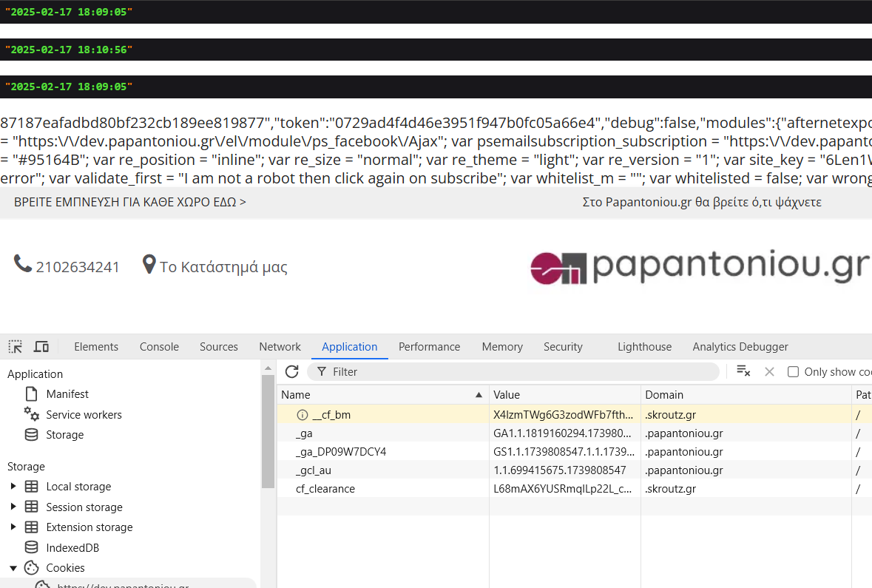
Task: Click the Το Κατάστημά μας link
Action: click(x=223, y=267)
